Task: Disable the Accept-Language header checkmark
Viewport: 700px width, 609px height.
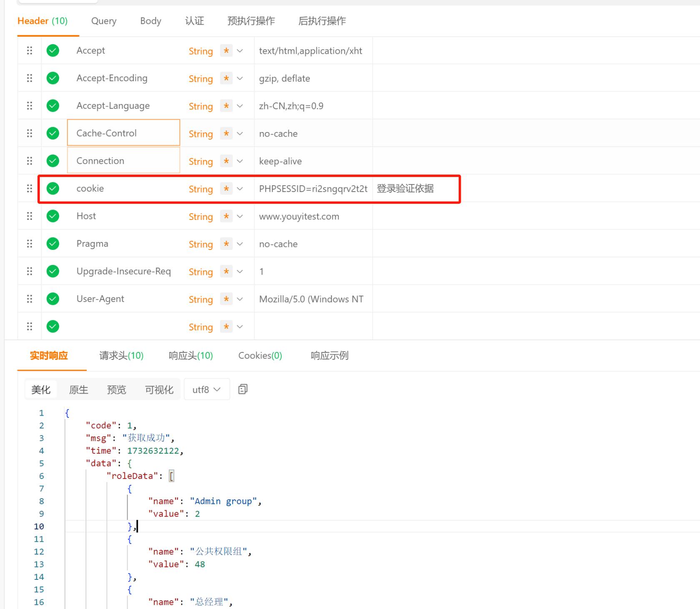Action: click(53, 105)
